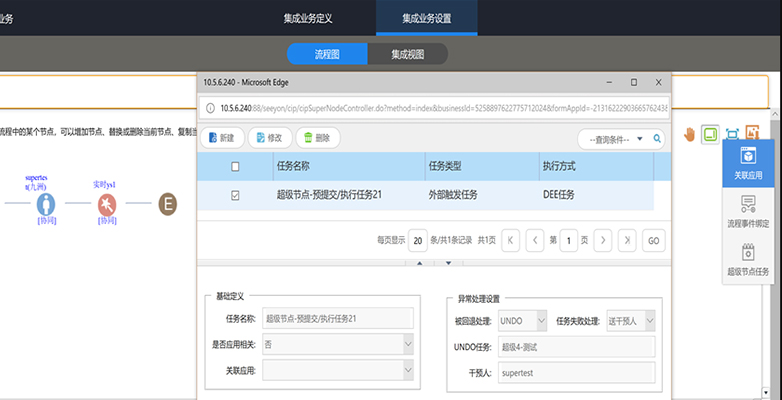Open the 查询条件 dropdown
This screenshot has width=782, height=400.
click(x=615, y=138)
